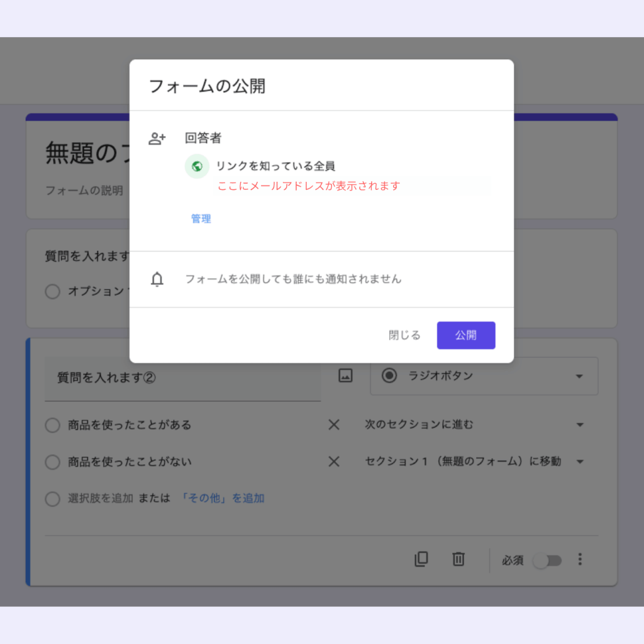This screenshot has width=644, height=644.
Task: Click the duplicate question icon
Action: [x=421, y=559]
